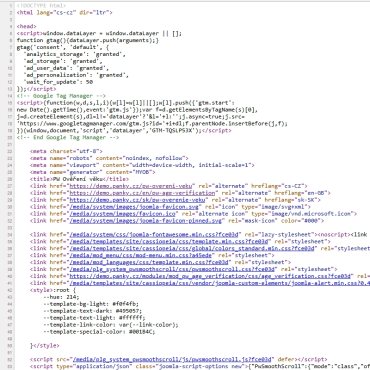
Task: Click the "--template-text-dark: #495057" line
Action: (x=93, y=311)
